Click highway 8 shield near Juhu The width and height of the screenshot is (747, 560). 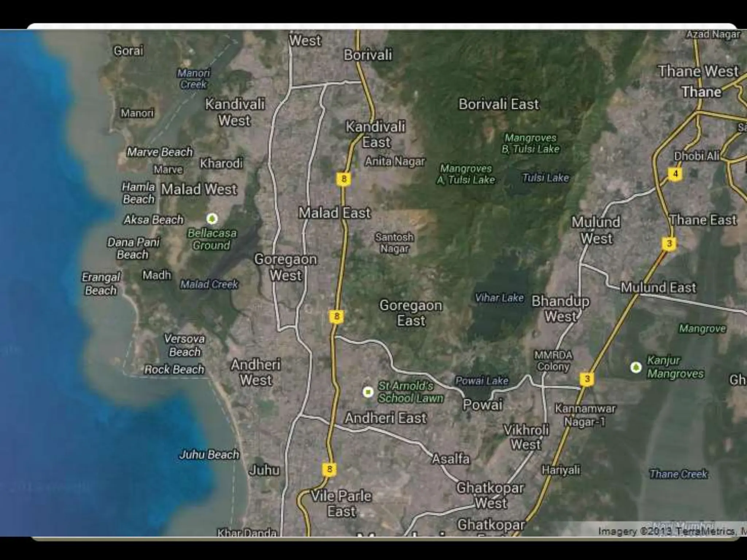click(x=329, y=469)
